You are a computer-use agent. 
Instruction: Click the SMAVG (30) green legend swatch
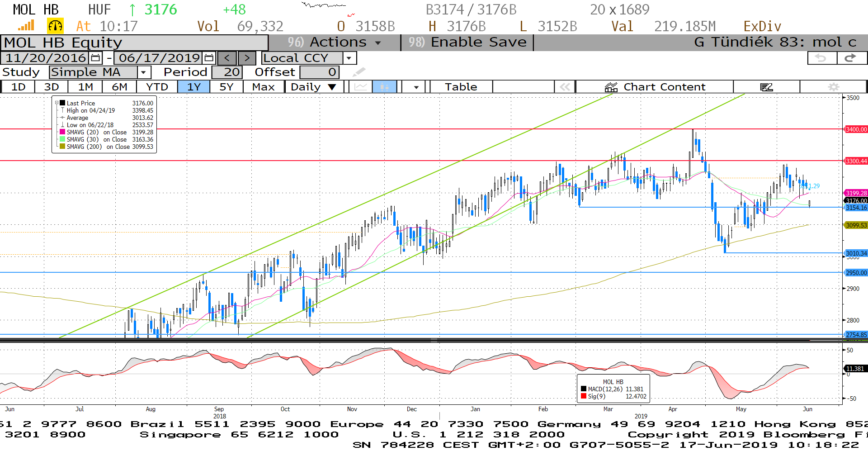pos(62,139)
